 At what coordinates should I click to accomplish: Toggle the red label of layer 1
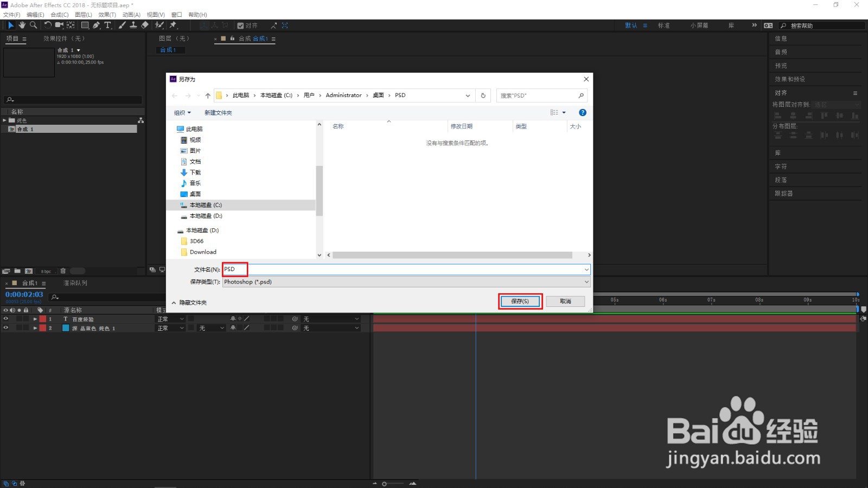[x=42, y=319]
